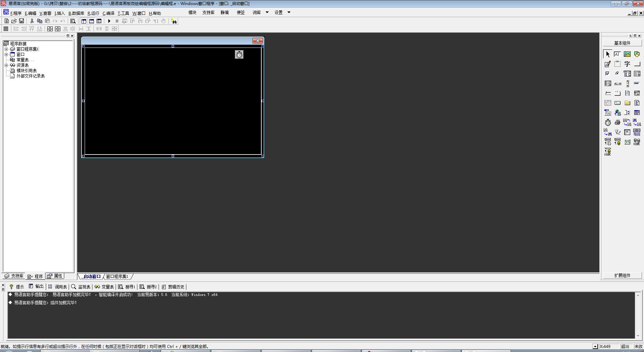
Task: Expand the 资源表 tree node
Action: (x=6, y=65)
